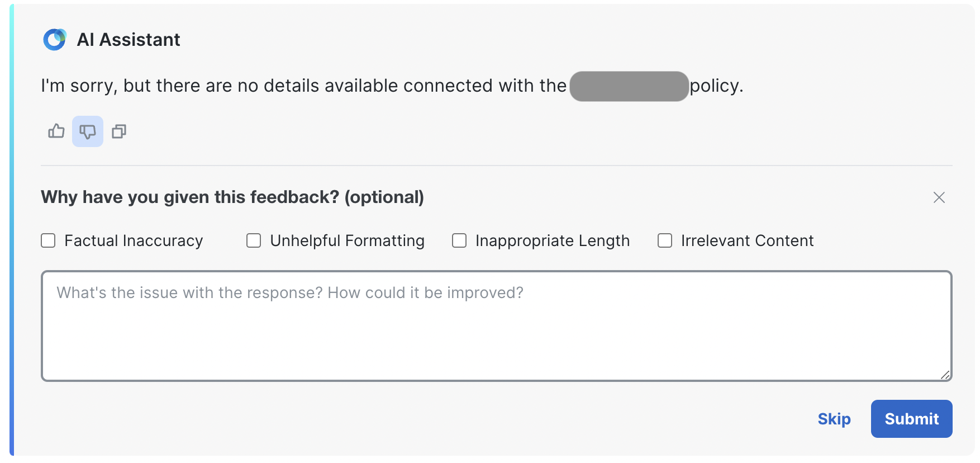Enable the Unhelpful Formatting checkbox

[x=254, y=240]
